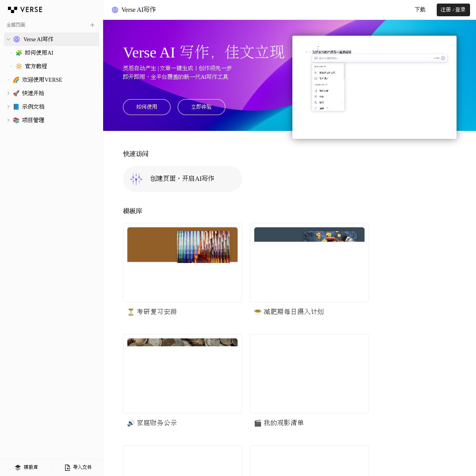Add a new page with the plus icon
This screenshot has height=476, width=476.
pyautogui.click(x=92, y=25)
